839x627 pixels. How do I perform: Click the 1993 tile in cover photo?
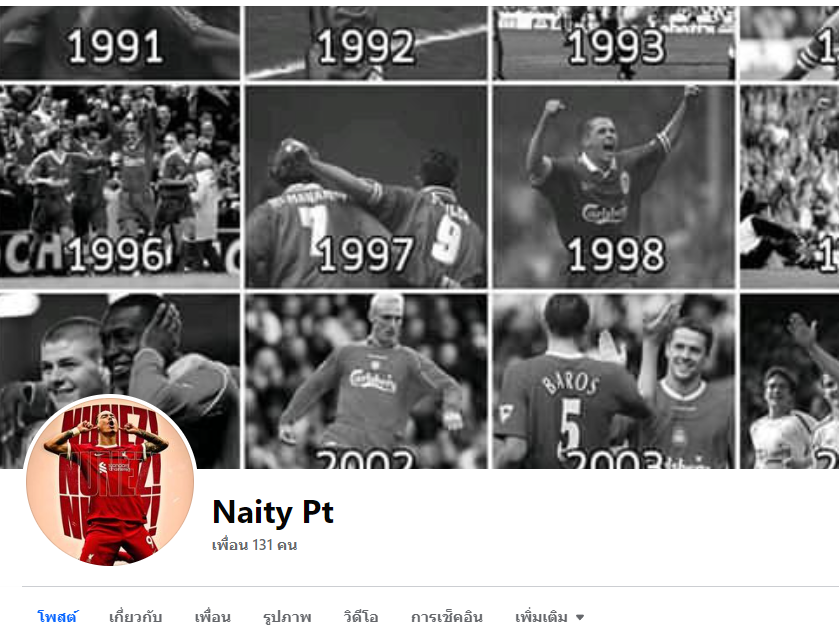[614, 42]
